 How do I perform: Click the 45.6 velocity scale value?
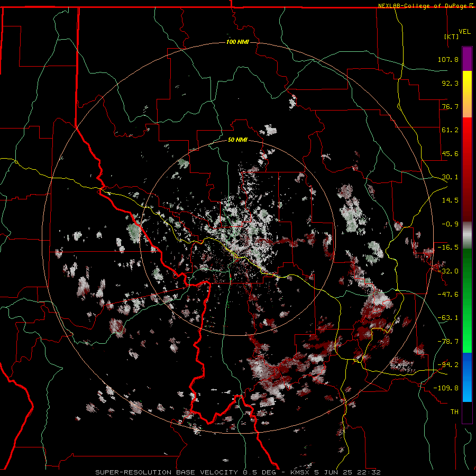[450, 153]
